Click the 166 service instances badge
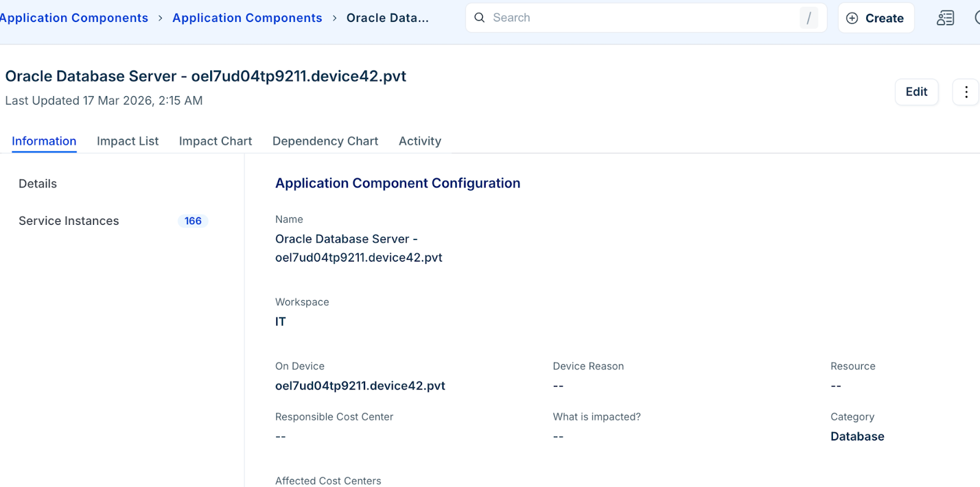 [193, 221]
